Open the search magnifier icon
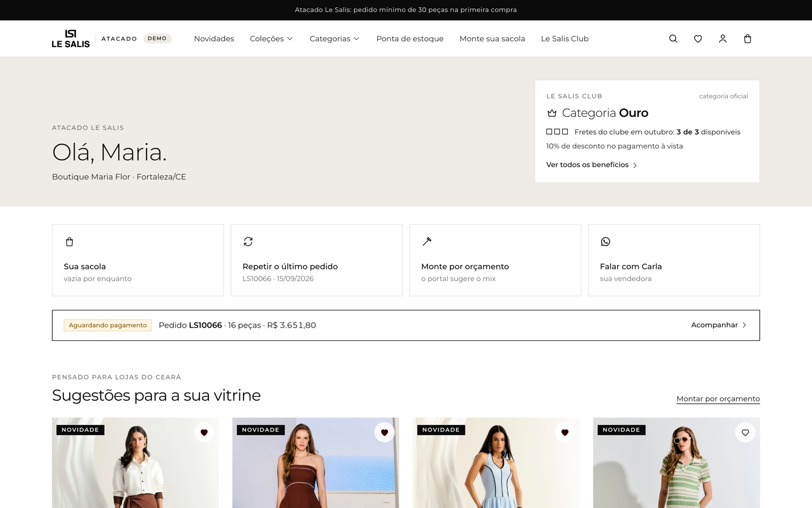Viewport: 812px width, 508px height. (673, 39)
